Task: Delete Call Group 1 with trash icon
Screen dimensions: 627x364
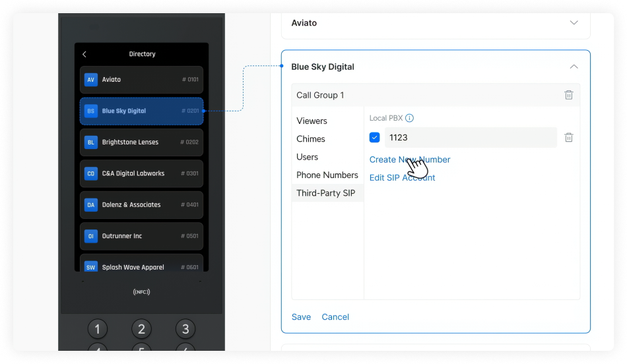Action: (568, 95)
